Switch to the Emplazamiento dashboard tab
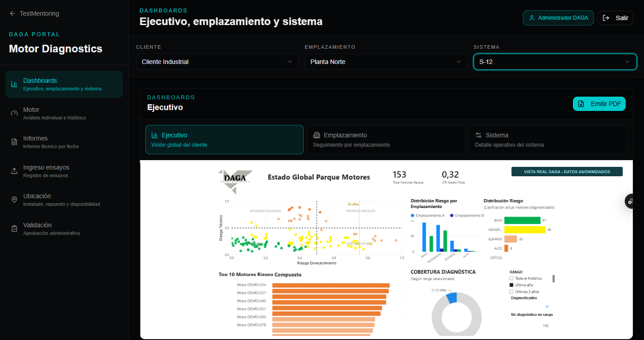Viewport: 644px width, 340px height. (x=386, y=140)
